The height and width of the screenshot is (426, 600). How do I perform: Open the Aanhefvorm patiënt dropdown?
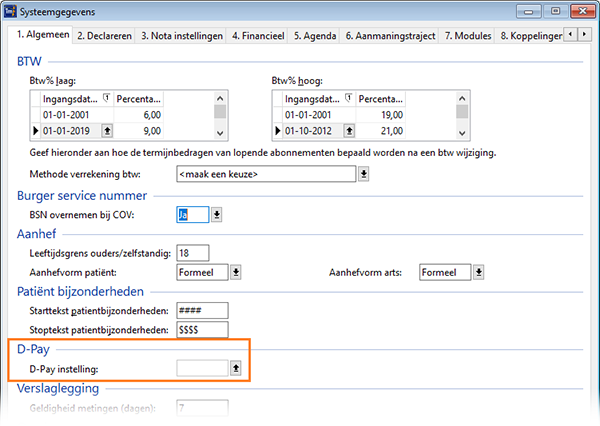click(x=236, y=272)
